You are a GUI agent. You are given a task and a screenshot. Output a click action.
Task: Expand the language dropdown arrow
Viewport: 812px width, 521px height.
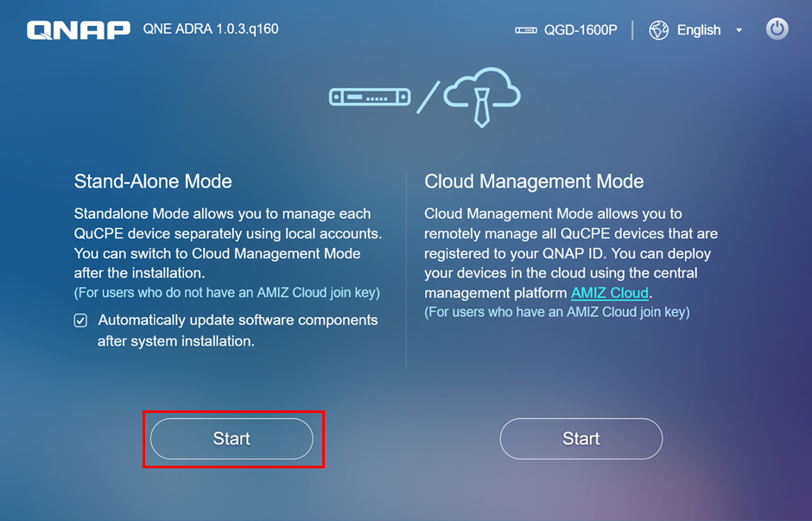739,30
